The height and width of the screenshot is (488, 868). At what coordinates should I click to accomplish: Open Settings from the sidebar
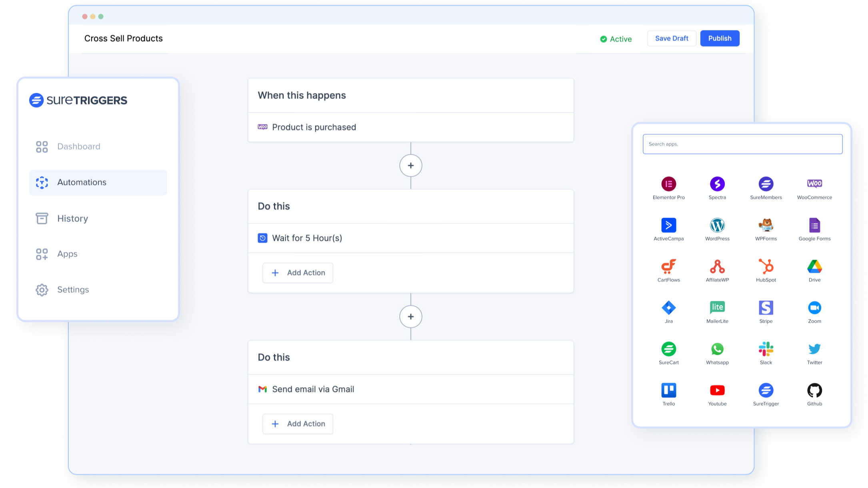[x=73, y=290]
